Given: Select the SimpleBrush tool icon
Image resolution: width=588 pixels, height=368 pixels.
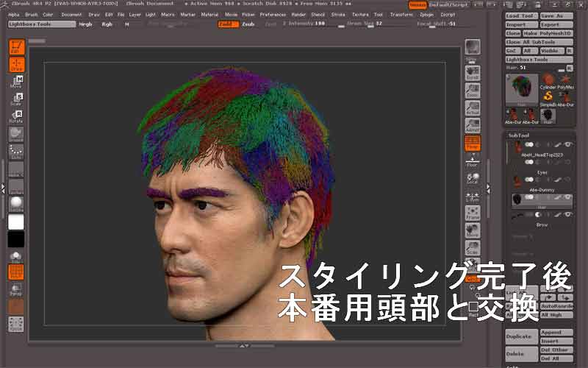Looking at the screenshot, I should [548, 99].
